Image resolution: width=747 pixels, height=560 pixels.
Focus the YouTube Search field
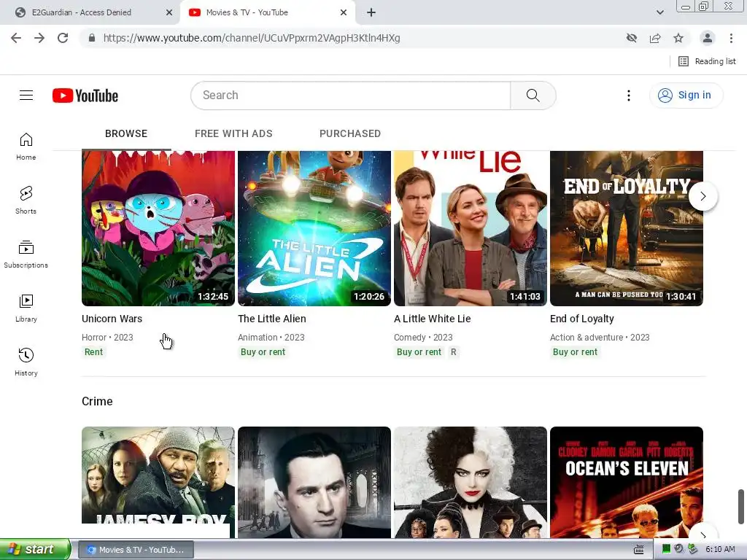click(351, 96)
